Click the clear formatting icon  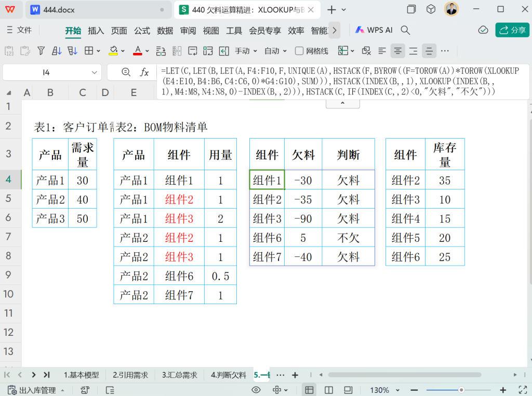point(366,51)
